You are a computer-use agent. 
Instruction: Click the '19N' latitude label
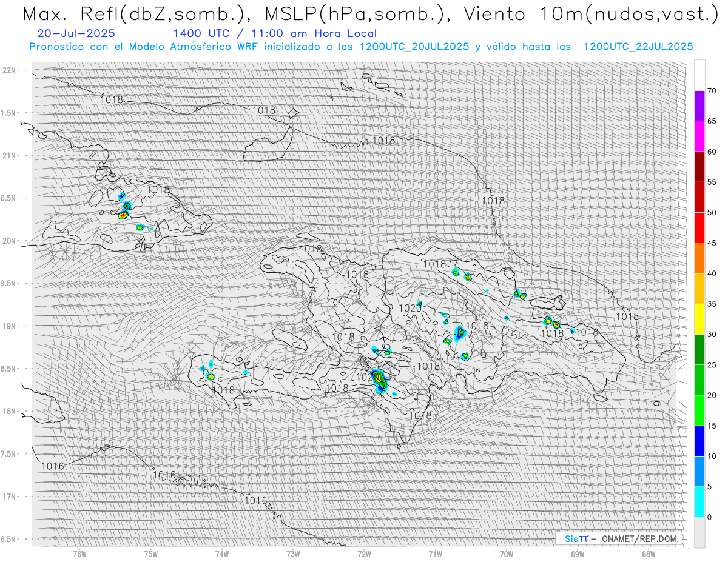click(10, 326)
